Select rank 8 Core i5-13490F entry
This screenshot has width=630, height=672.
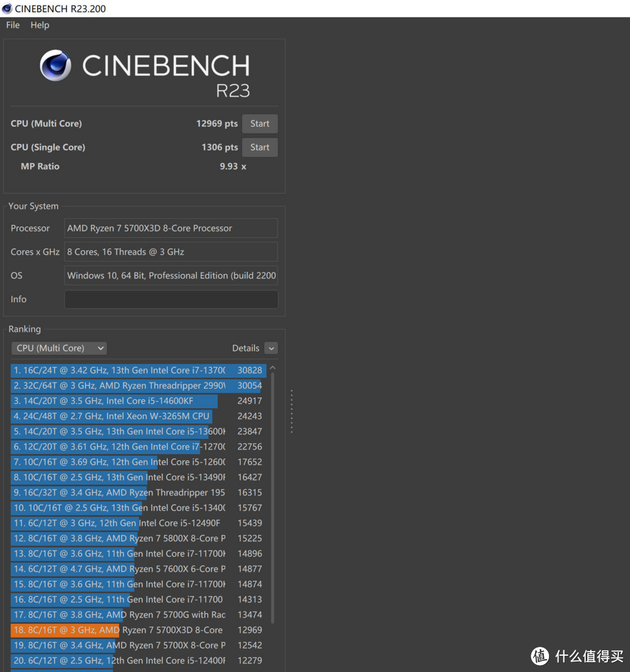point(138,477)
